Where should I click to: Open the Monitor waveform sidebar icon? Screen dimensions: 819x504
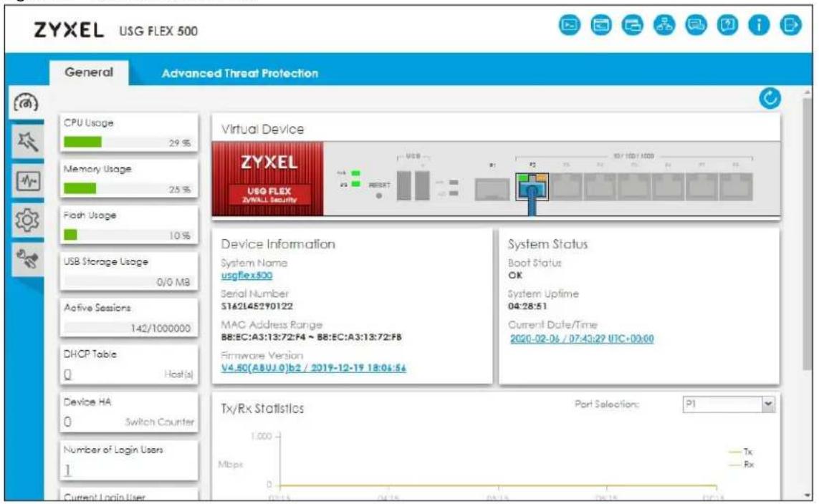tap(27, 181)
